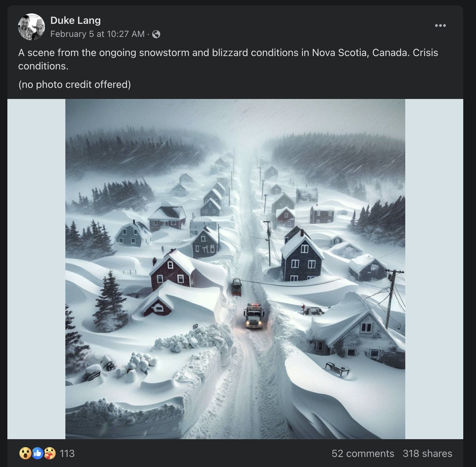Click the dark vehicle behind the truck
476x467 pixels.
(236, 287)
